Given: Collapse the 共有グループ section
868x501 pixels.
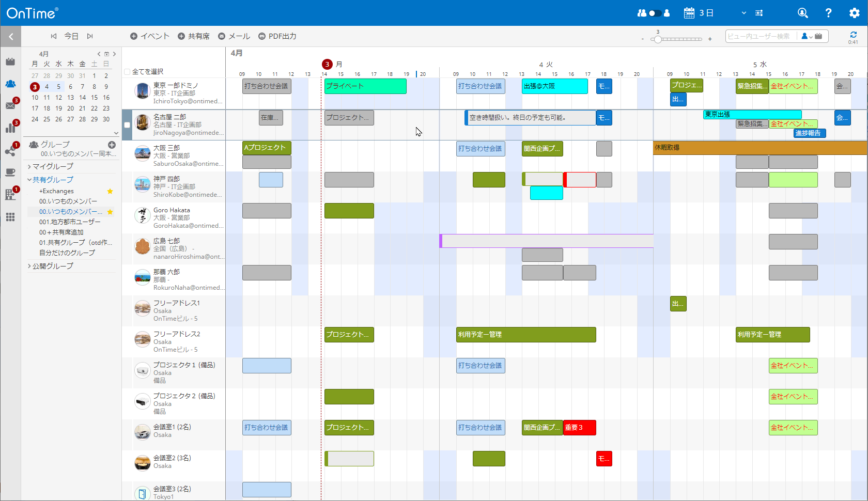Looking at the screenshot, I should [30, 180].
